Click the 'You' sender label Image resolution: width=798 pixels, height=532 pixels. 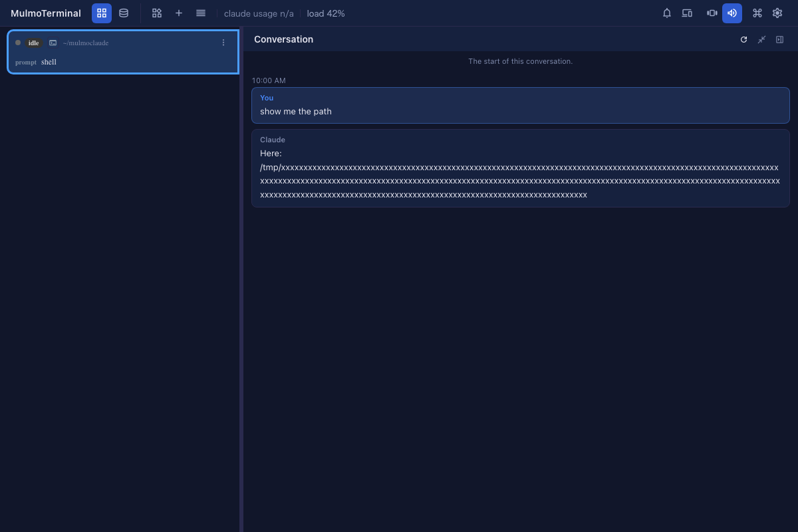267,98
